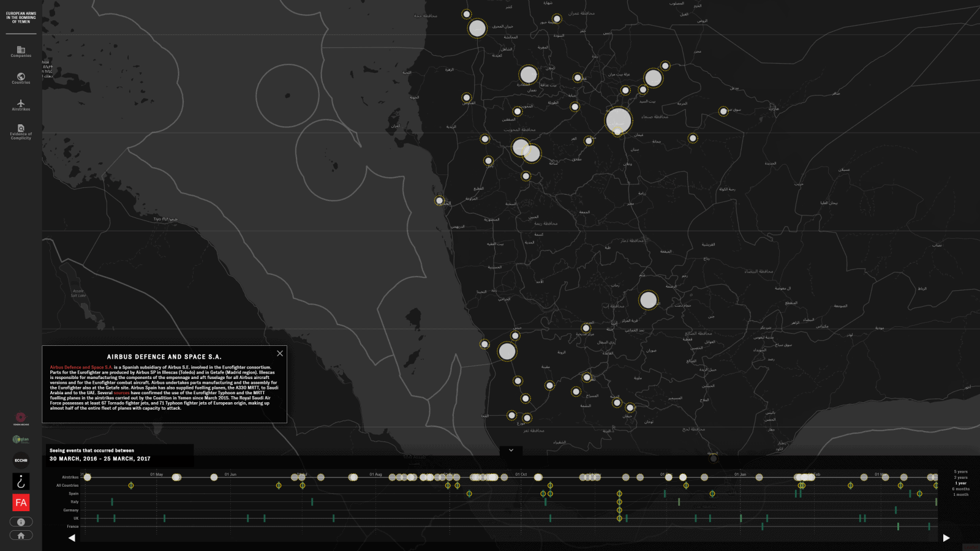Click the airstrike dot near 01 Jun label

pos(214,477)
